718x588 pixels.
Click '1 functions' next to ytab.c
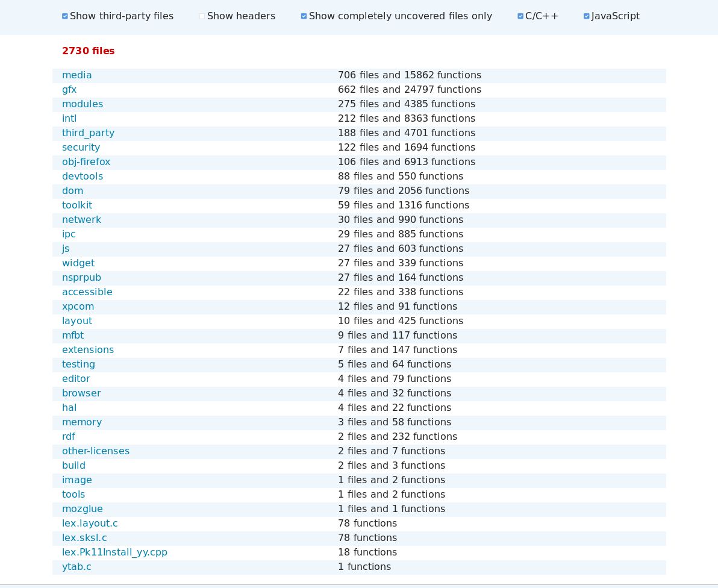click(x=364, y=567)
